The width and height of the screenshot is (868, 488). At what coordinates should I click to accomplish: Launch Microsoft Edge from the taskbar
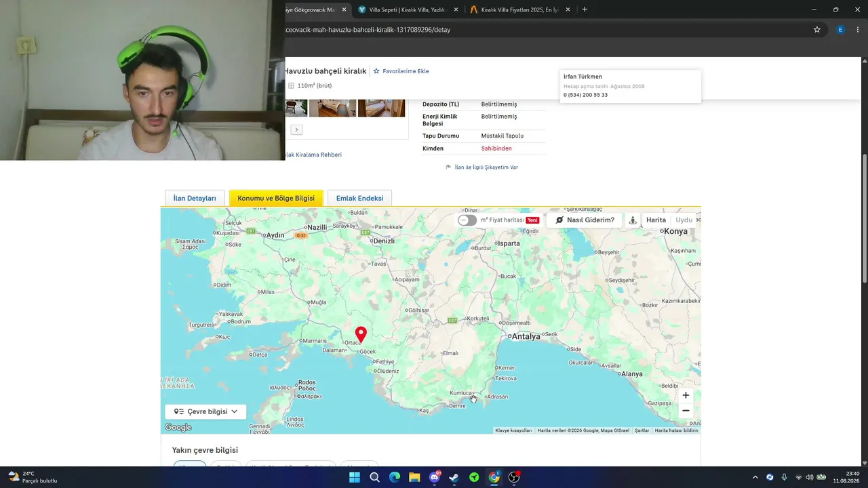[x=395, y=477]
